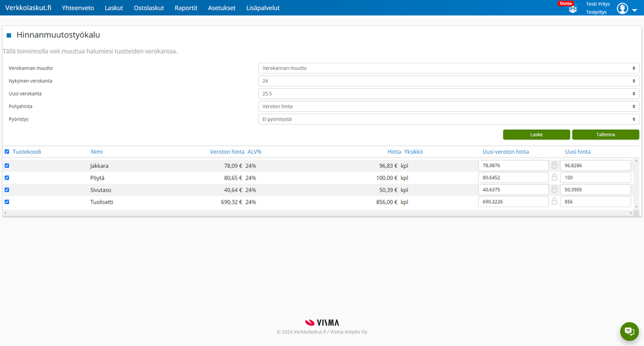Screen dimensions: 644x346
Task: Open the Yhteenveto menu
Action: pos(77,8)
